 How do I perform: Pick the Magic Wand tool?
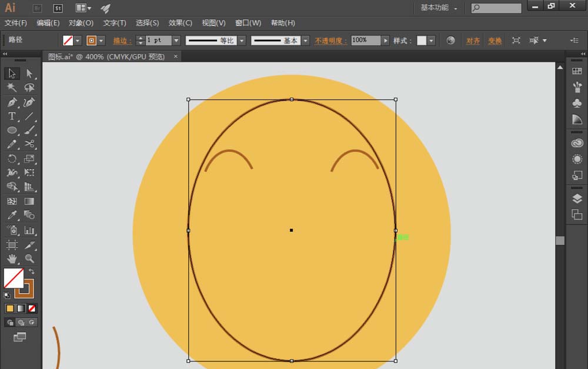click(12, 88)
